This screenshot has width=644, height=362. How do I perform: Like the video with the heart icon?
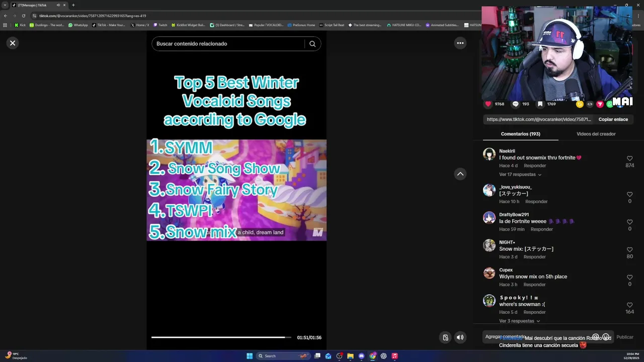488,104
